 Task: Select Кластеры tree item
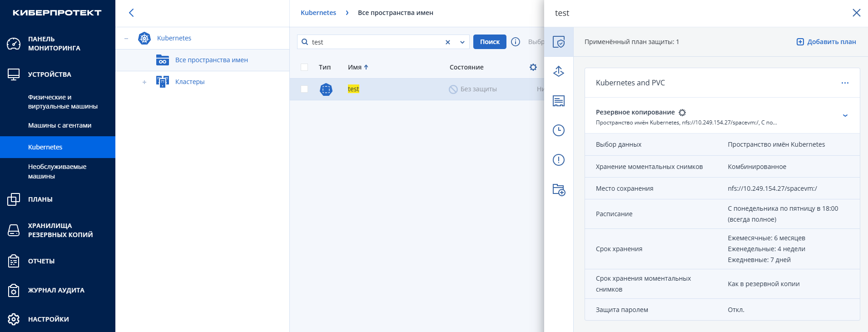[190, 82]
